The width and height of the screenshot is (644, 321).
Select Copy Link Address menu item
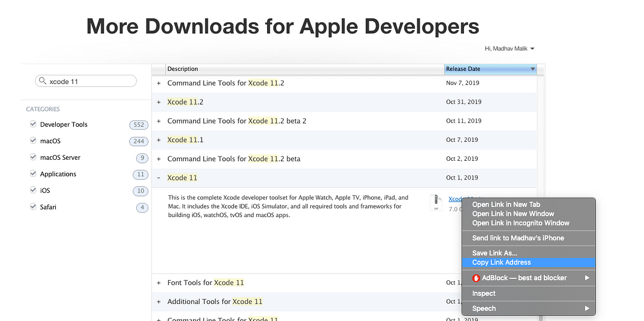[528, 262]
